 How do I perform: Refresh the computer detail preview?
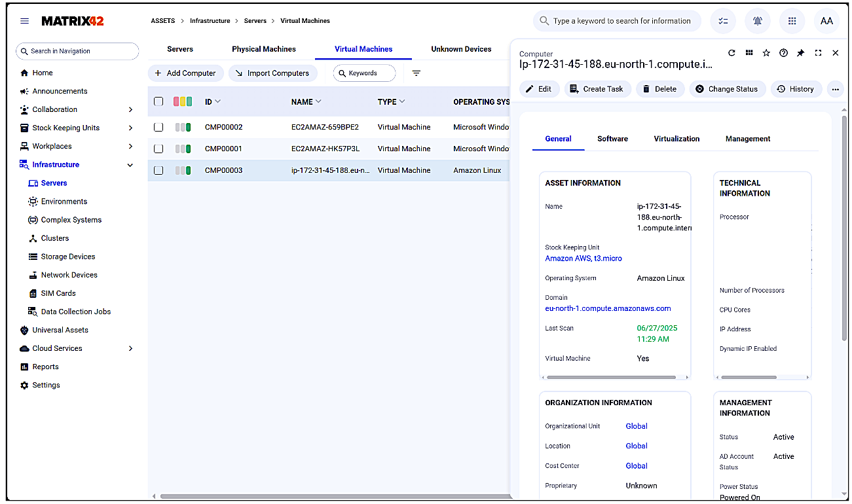(x=732, y=53)
